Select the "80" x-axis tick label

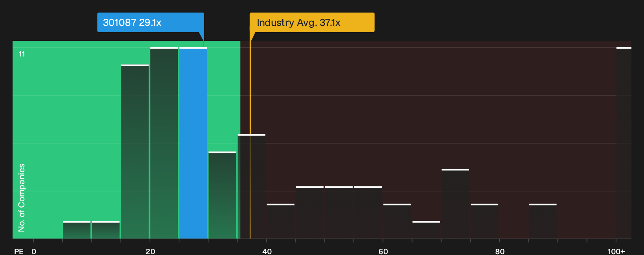point(500,251)
